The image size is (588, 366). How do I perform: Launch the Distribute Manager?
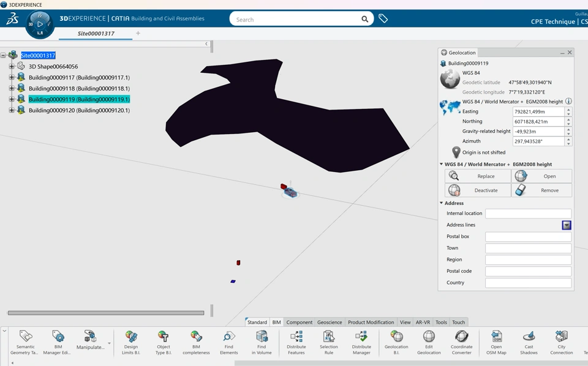[x=361, y=342]
